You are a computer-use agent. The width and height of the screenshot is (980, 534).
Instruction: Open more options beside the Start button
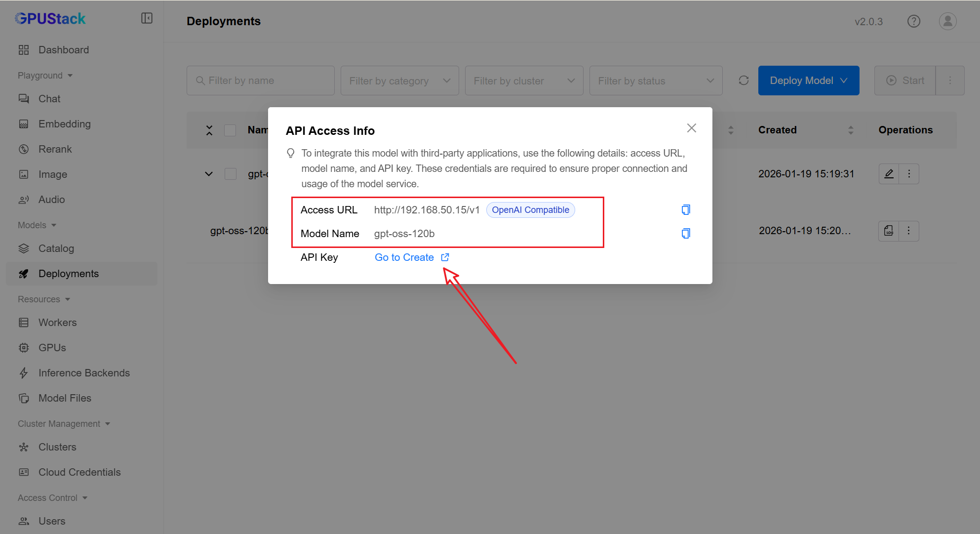tap(950, 81)
